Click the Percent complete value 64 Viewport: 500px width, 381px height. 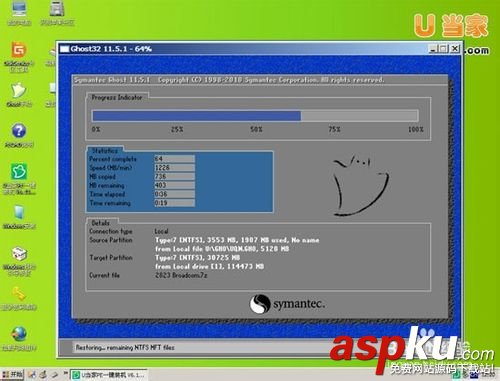pos(174,159)
